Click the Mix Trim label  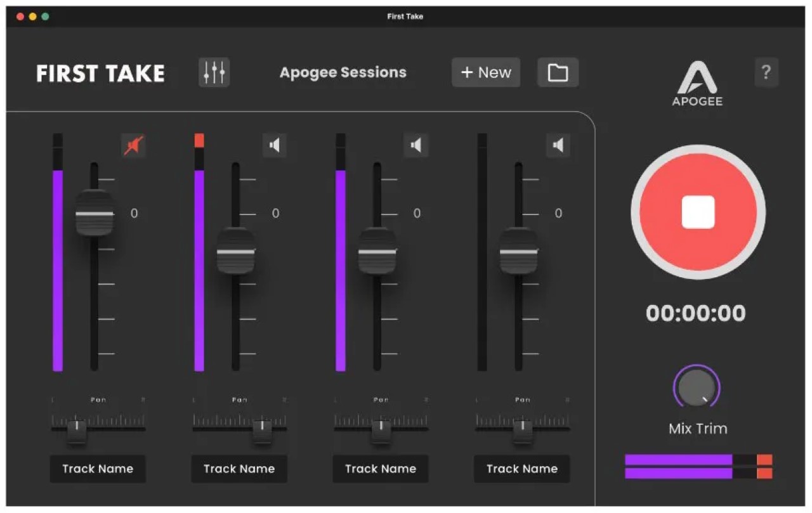point(698,429)
